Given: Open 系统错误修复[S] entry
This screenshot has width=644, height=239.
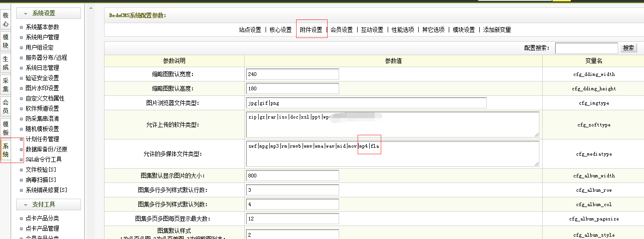Looking at the screenshot, I should pos(47,190).
